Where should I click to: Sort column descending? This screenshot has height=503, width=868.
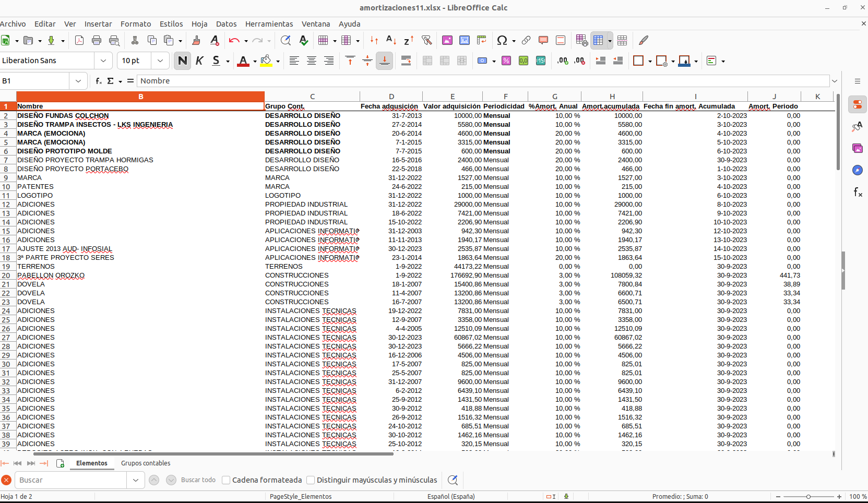point(409,40)
